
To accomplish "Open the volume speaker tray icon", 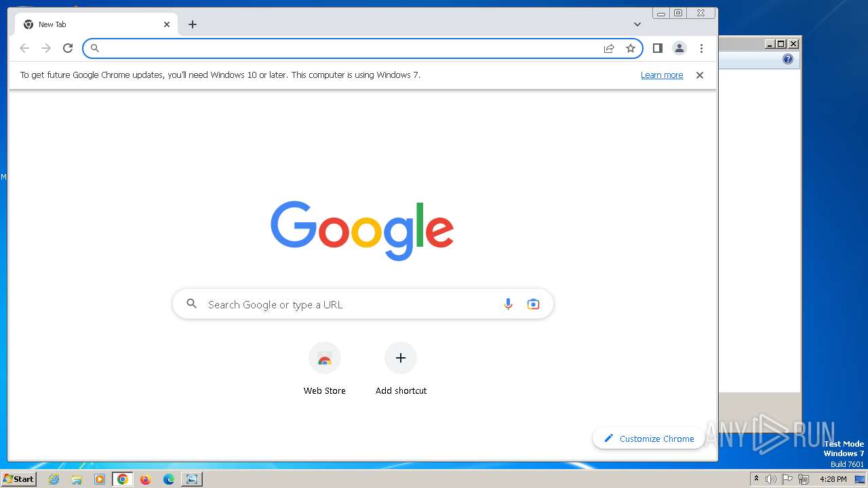I will click(x=770, y=479).
